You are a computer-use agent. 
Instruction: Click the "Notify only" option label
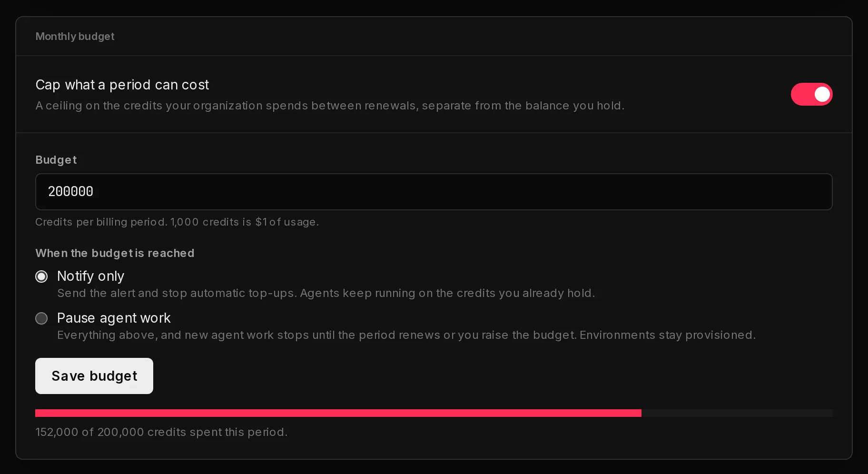90,276
